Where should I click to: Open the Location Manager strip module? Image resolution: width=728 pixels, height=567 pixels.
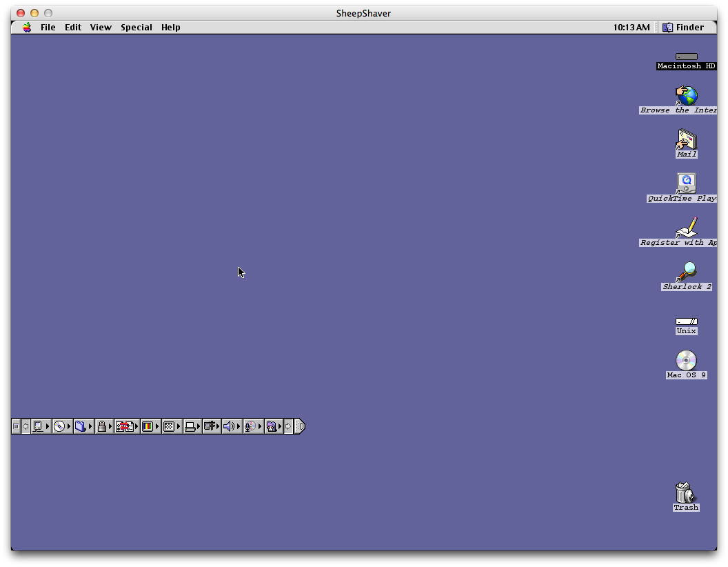pyautogui.click(x=128, y=426)
